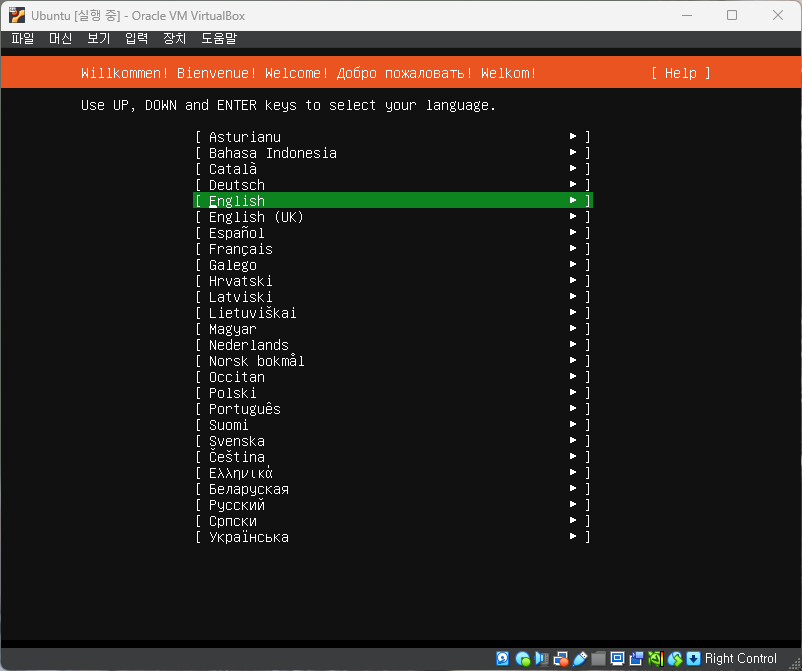Image resolution: width=802 pixels, height=671 pixels.
Task: Choose Bahasa Indonesia language option
Action: [x=393, y=152]
